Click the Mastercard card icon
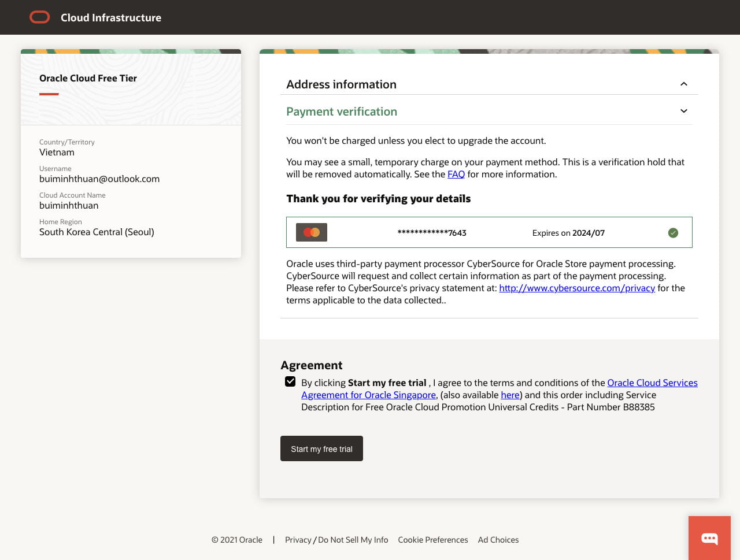This screenshot has width=740, height=560. tap(312, 232)
